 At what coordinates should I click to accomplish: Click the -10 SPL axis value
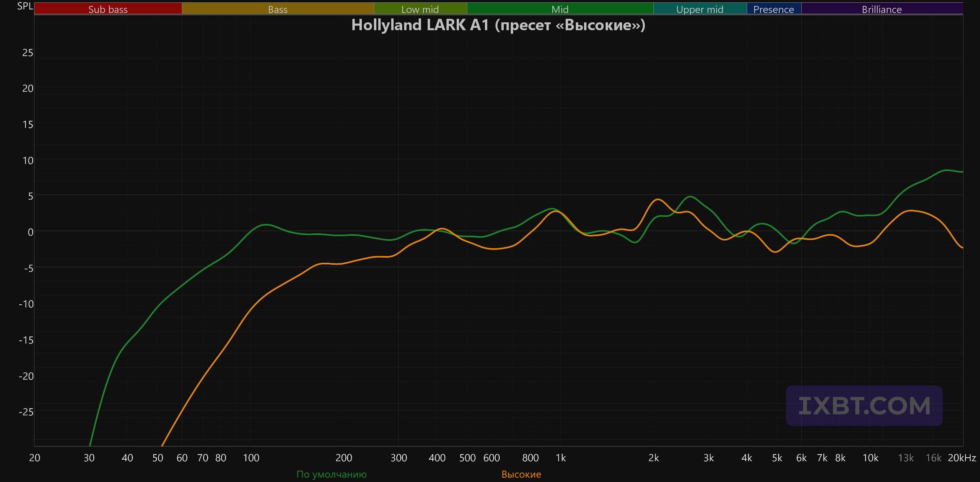(26, 304)
